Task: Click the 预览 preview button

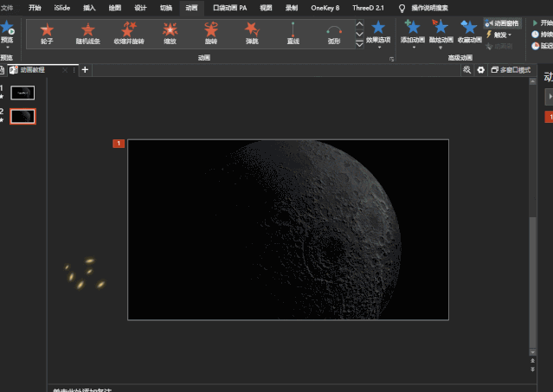Action: 7,32
